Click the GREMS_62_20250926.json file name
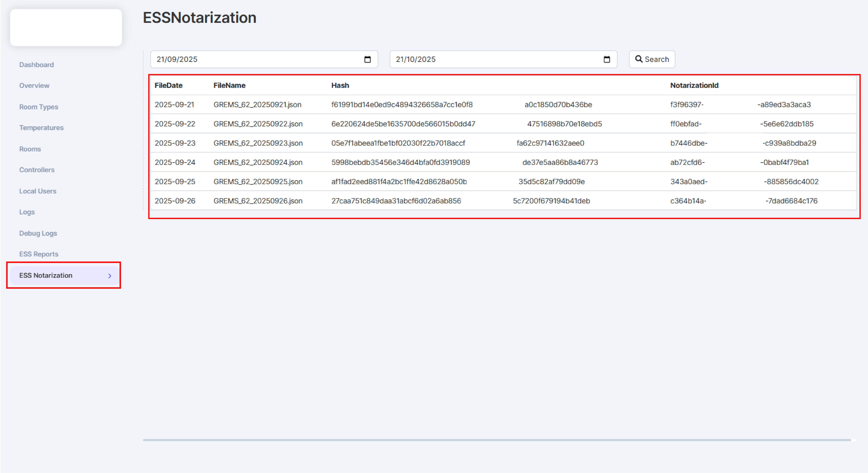 click(258, 201)
